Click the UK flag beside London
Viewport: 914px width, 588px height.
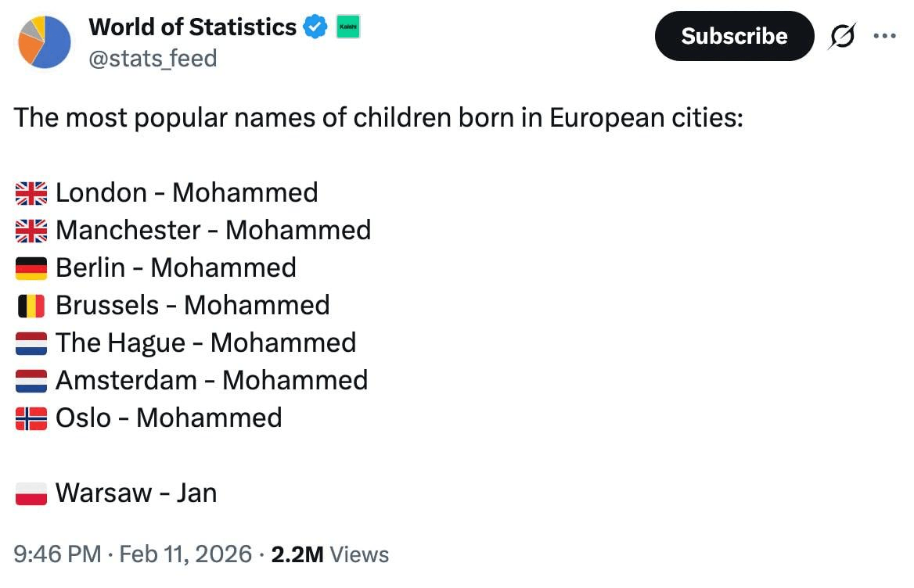[31, 193]
